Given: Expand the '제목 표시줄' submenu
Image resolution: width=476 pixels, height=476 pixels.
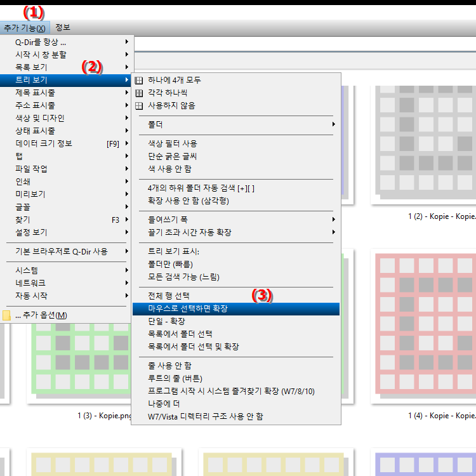Looking at the screenshot, I should point(65,93).
